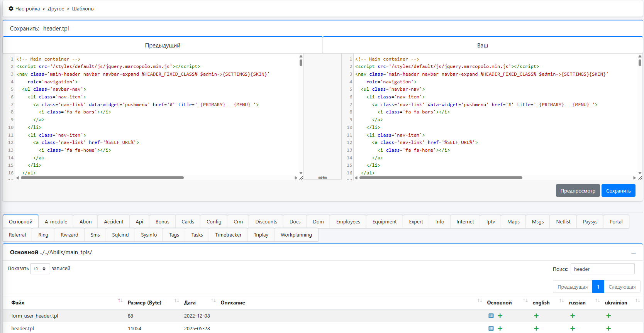Select the Cards tab

(188, 221)
